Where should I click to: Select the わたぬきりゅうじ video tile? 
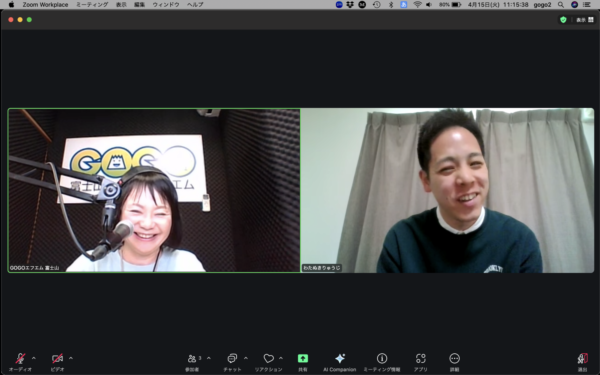(447, 190)
